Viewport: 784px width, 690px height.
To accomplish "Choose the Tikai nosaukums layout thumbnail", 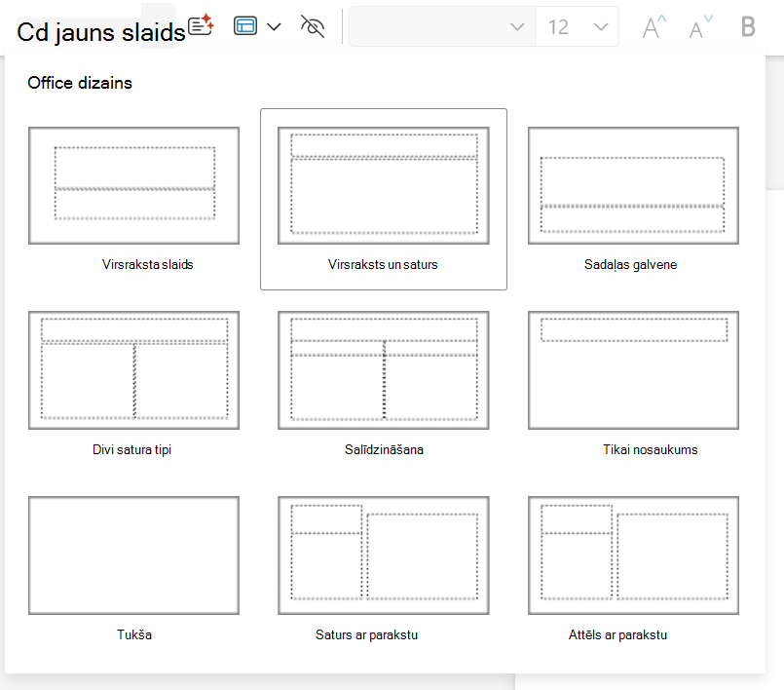I will pyautogui.click(x=633, y=370).
